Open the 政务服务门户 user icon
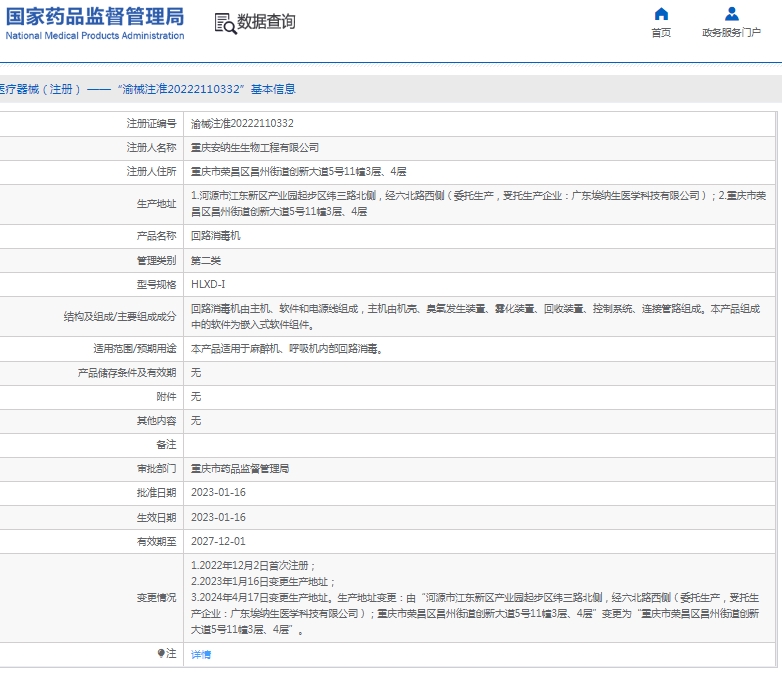Screen dimensions: 782x675 tap(732, 14)
